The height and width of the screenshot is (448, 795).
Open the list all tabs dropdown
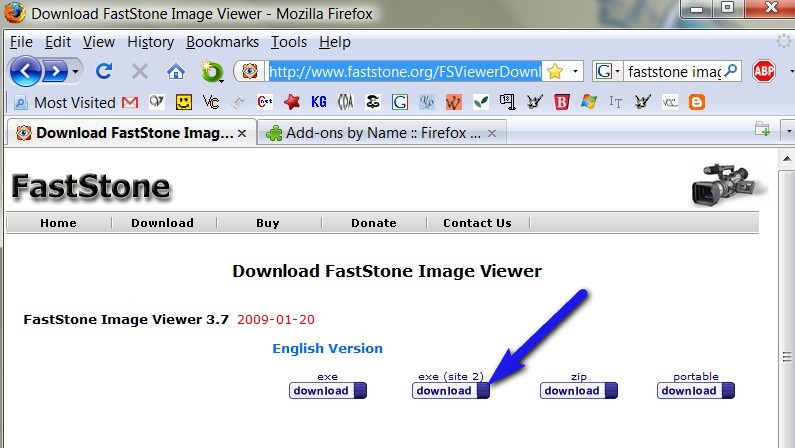coord(788,132)
